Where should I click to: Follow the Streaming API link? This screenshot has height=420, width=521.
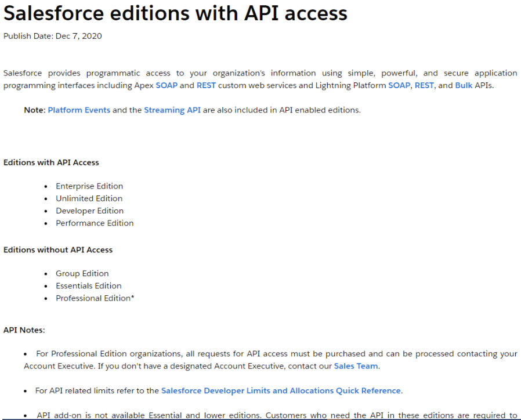(x=172, y=110)
